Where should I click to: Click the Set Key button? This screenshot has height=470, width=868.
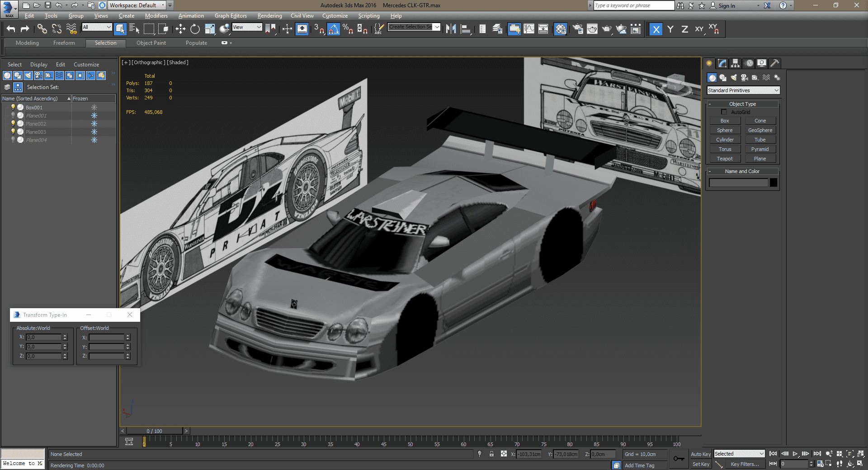coord(701,464)
